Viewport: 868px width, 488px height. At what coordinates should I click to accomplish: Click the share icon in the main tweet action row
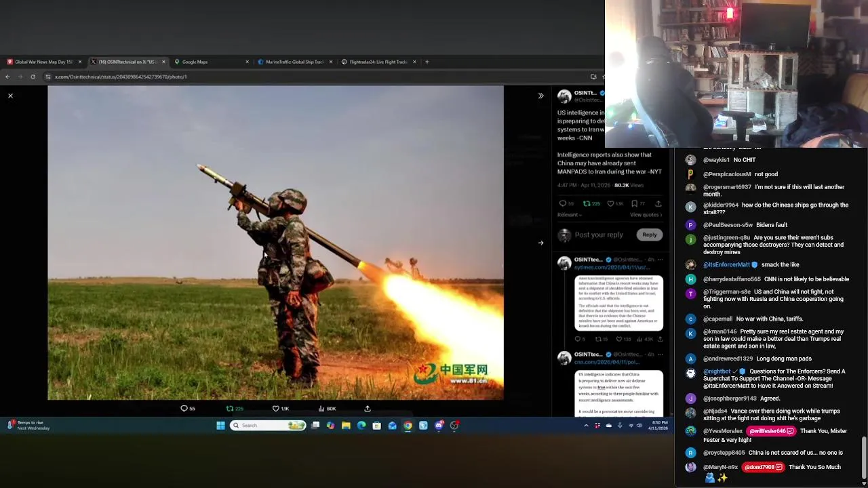pos(658,203)
